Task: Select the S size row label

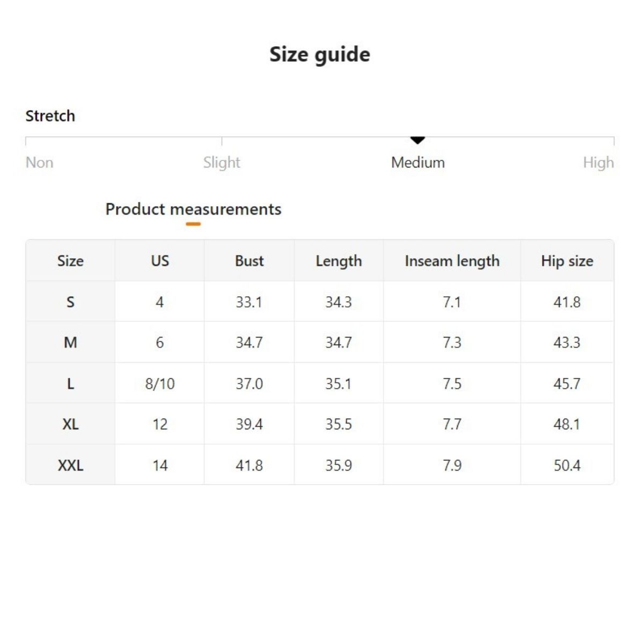Action: click(x=70, y=302)
